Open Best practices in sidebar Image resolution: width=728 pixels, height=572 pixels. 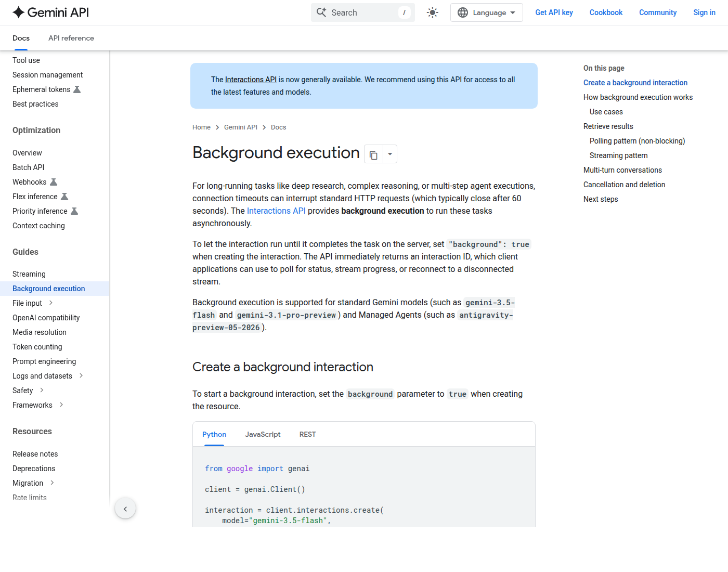pos(35,104)
